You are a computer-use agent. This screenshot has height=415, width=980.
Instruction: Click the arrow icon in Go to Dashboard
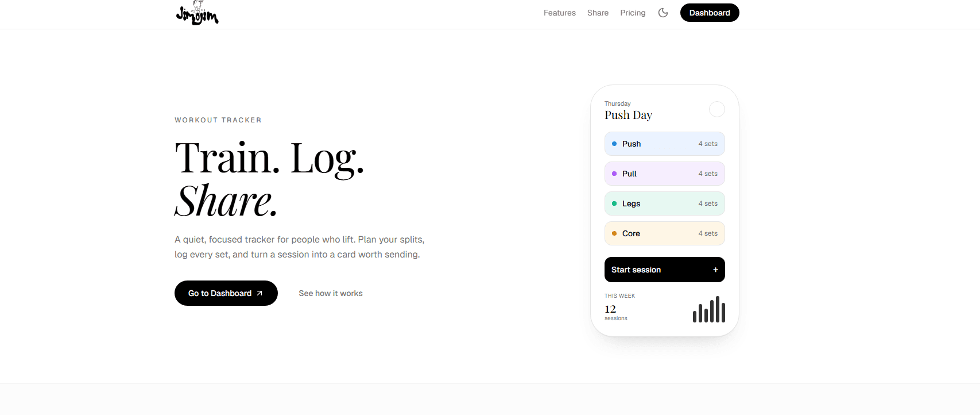(x=259, y=293)
